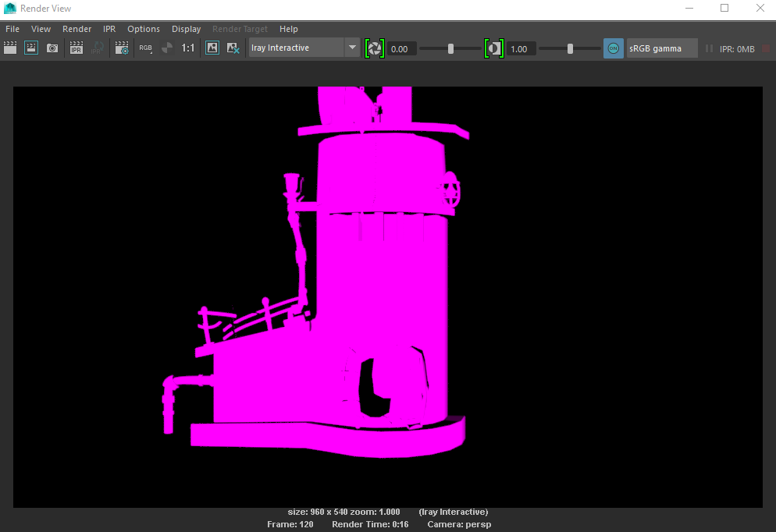Open the IPR menu

109,28
